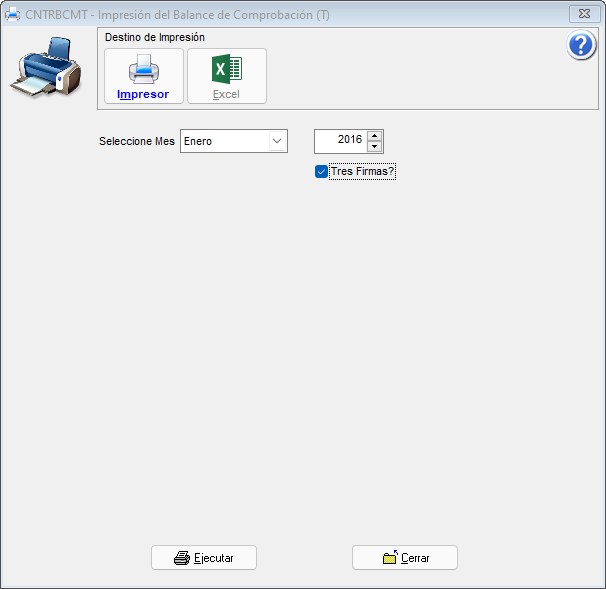Click the Ejecutar button
Screen dimensions: 606x589
(x=204, y=558)
